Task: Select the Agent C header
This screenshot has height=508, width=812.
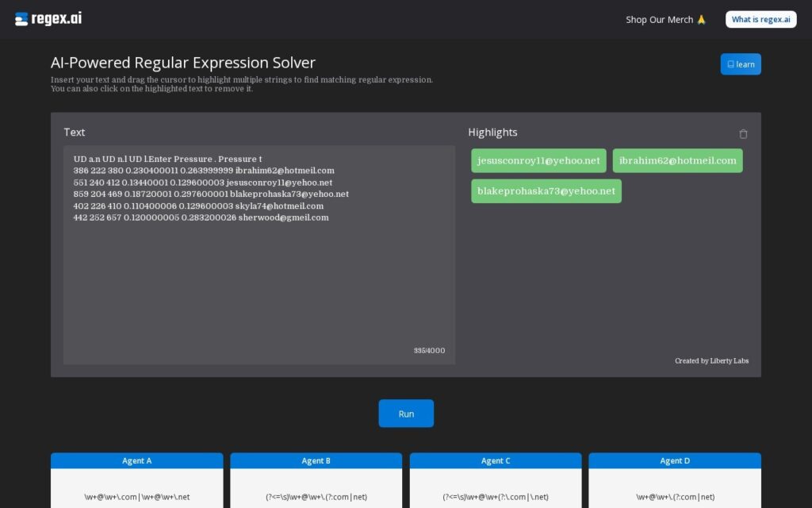Action: (496, 460)
